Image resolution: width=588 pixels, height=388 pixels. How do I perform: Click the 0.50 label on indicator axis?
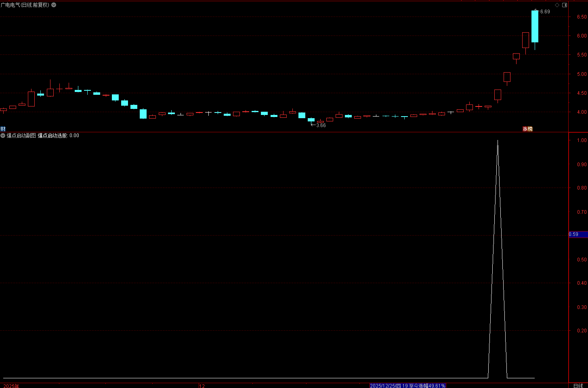click(582, 260)
